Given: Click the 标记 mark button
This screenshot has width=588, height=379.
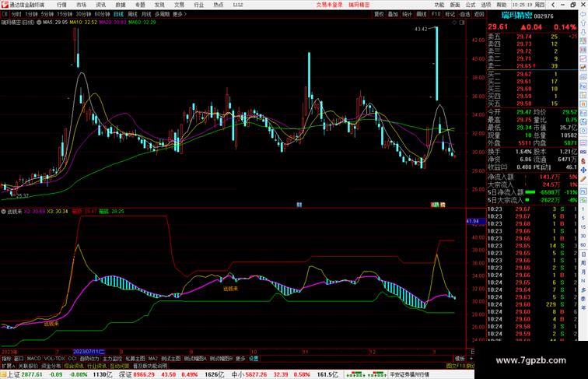Looking at the screenshot, I should pos(450,14).
